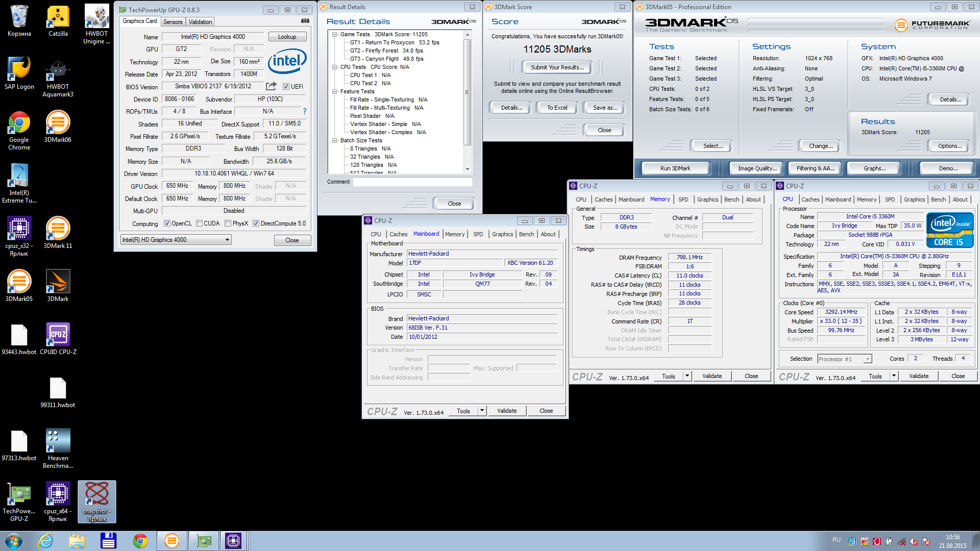This screenshot has width=980, height=551.
Task: Open Graphics tab in CPU-Z Mainboard window
Action: (x=502, y=234)
